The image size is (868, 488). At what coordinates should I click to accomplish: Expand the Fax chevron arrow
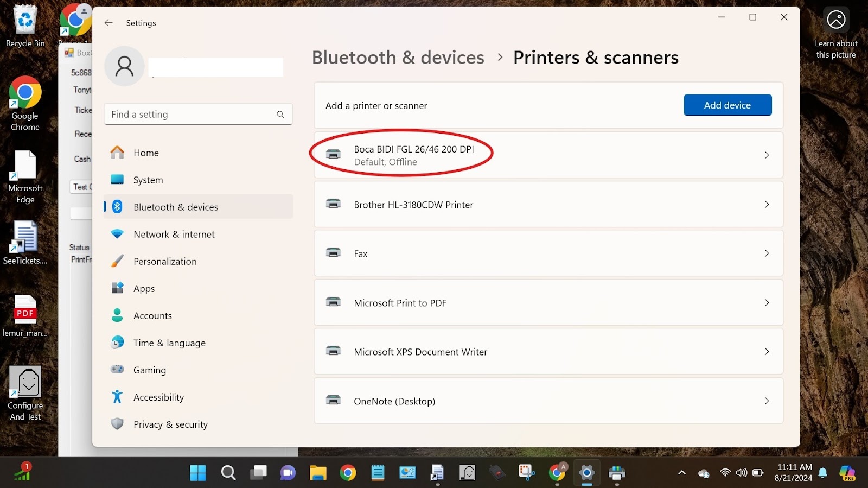click(767, 253)
